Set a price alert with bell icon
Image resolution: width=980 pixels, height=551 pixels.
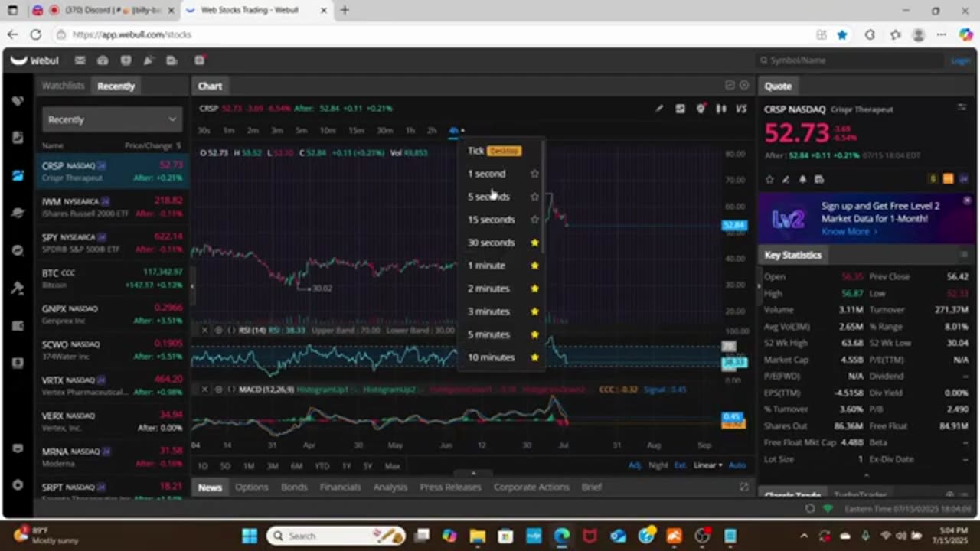point(802,179)
